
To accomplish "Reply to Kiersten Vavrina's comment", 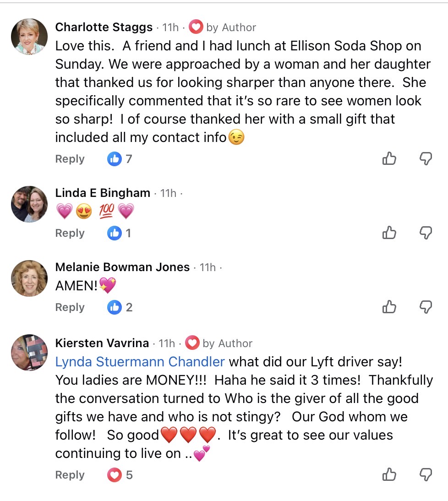I will tap(70, 475).
